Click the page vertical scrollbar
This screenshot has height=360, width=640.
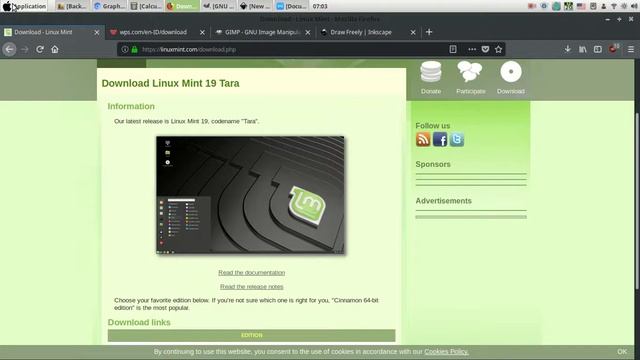637,202
